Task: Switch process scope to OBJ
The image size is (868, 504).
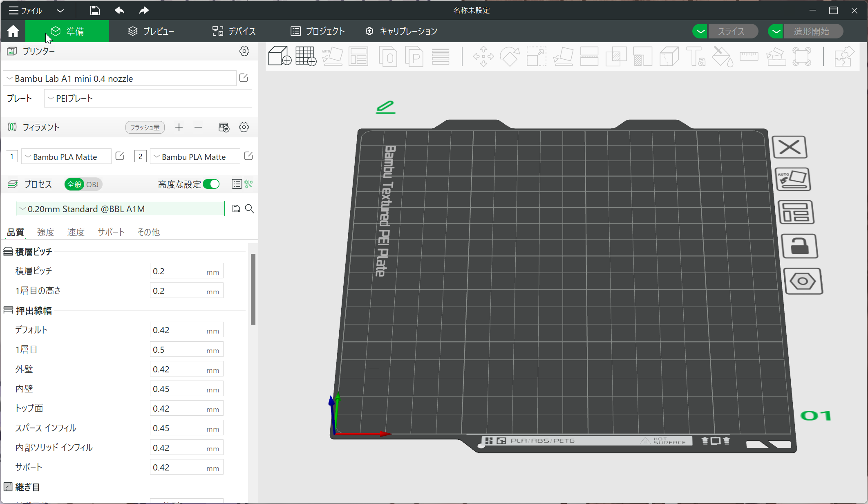Action: pos(92,184)
